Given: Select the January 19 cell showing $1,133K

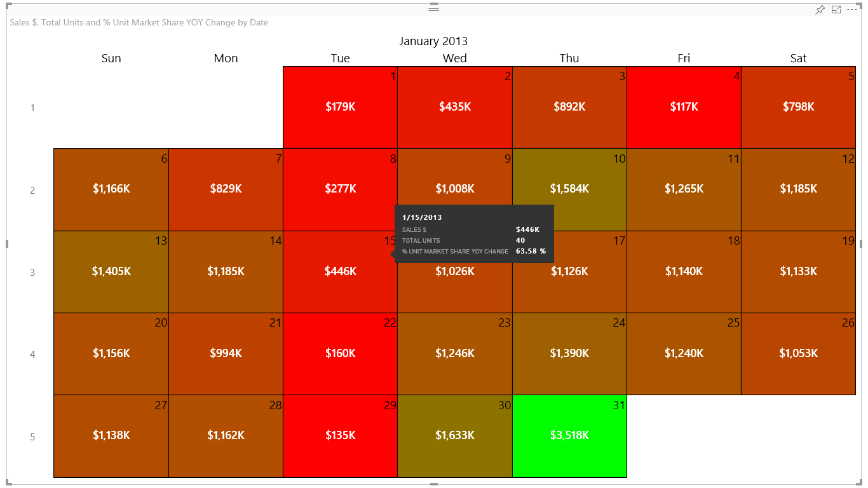Looking at the screenshot, I should click(799, 271).
